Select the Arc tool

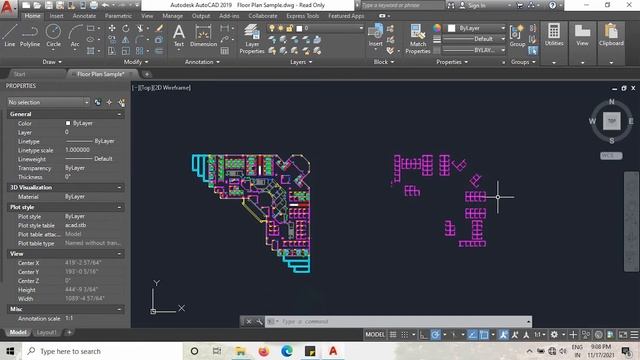(75, 35)
